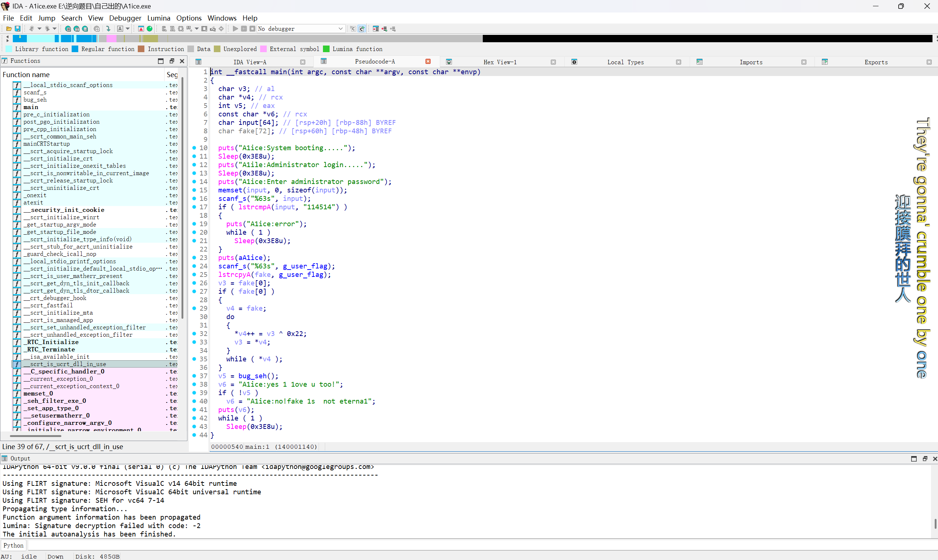Click the Save database icon

tap(17, 29)
